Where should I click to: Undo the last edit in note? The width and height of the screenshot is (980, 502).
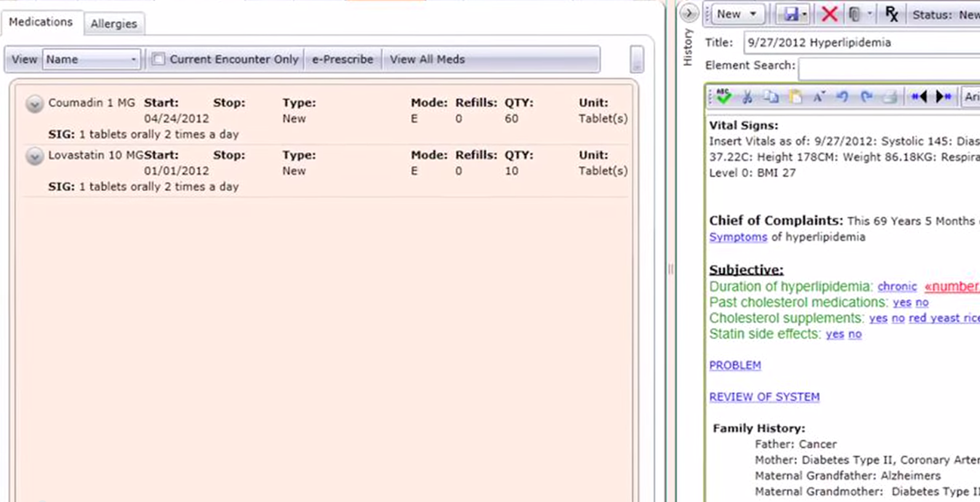842,97
